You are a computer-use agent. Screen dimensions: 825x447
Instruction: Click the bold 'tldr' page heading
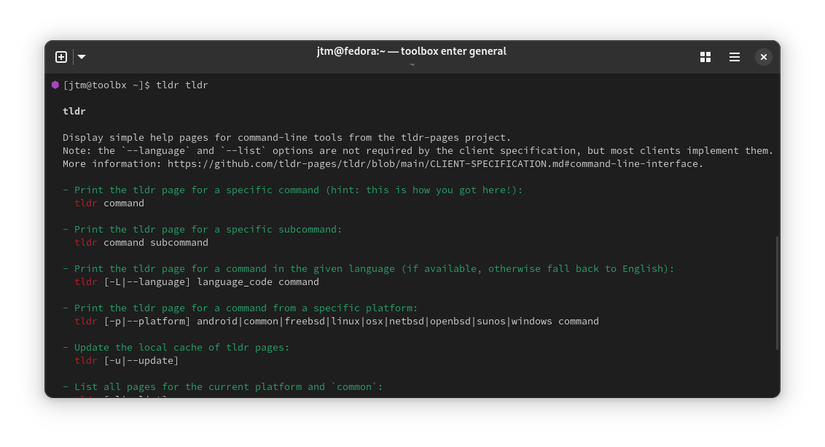74,111
